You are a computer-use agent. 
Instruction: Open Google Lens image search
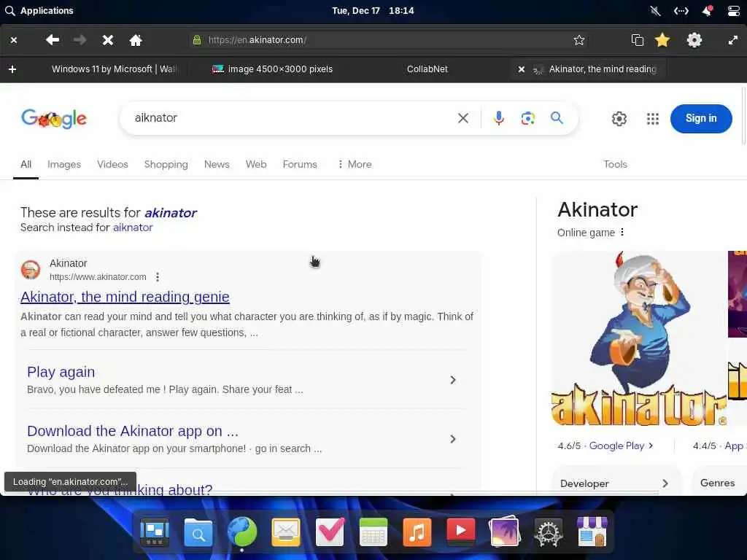pyautogui.click(x=528, y=118)
